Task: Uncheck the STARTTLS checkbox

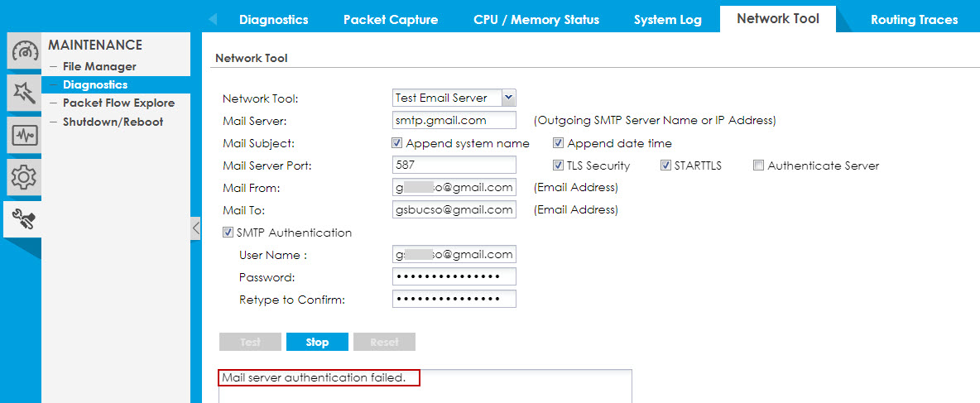Action: pos(665,166)
